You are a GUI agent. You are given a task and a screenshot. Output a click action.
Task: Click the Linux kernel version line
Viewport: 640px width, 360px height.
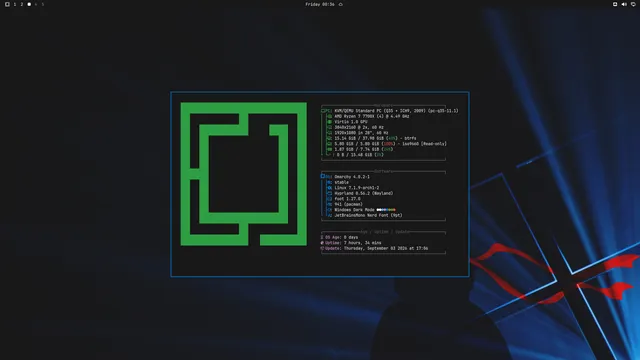[356, 188]
